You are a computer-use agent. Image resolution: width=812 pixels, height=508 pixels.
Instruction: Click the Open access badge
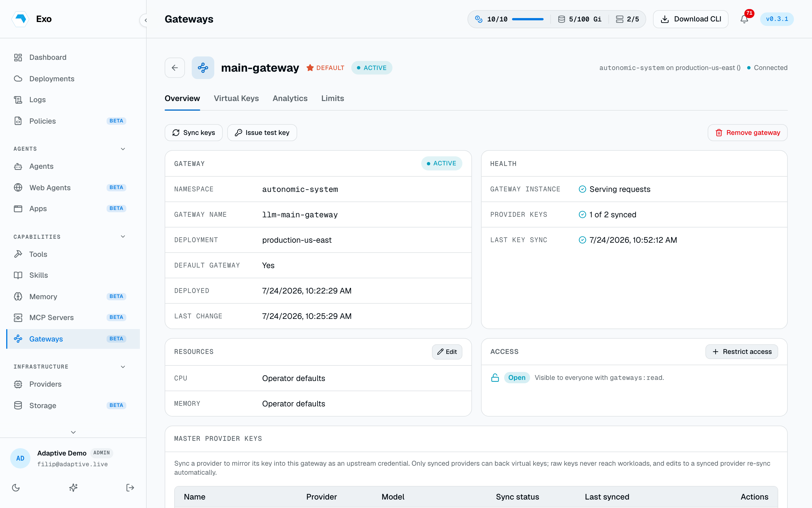(517, 378)
